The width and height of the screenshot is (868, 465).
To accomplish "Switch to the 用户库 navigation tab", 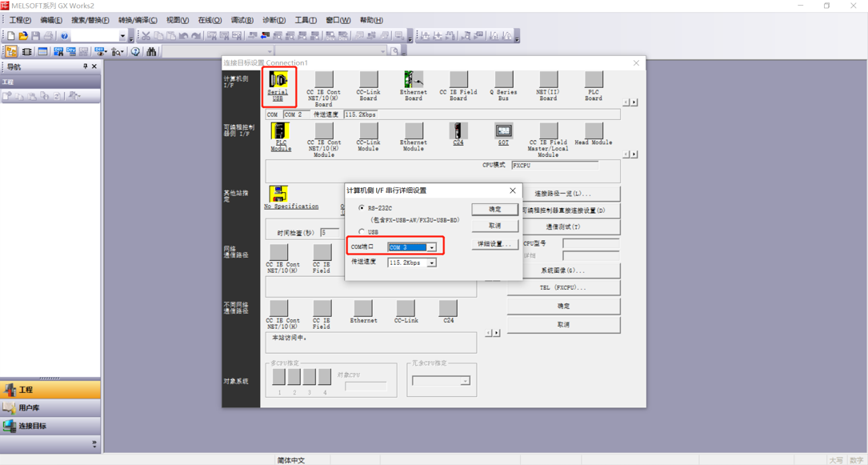I will point(50,408).
